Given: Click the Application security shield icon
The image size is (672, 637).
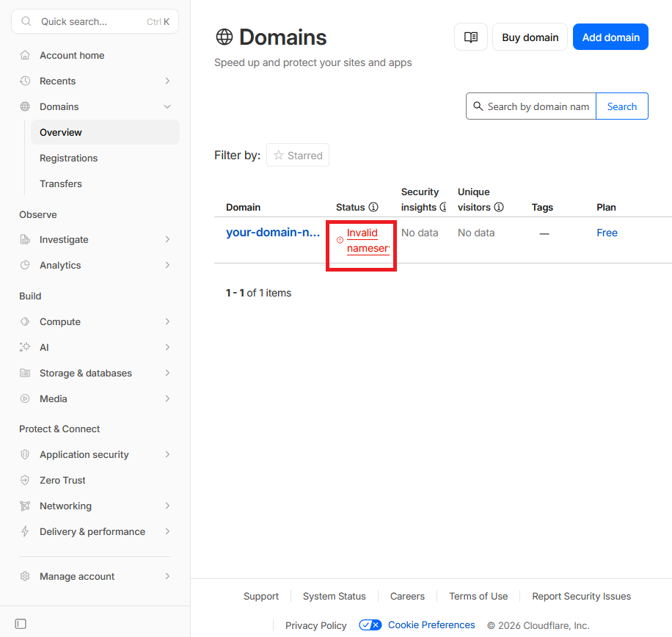Looking at the screenshot, I should [x=25, y=454].
